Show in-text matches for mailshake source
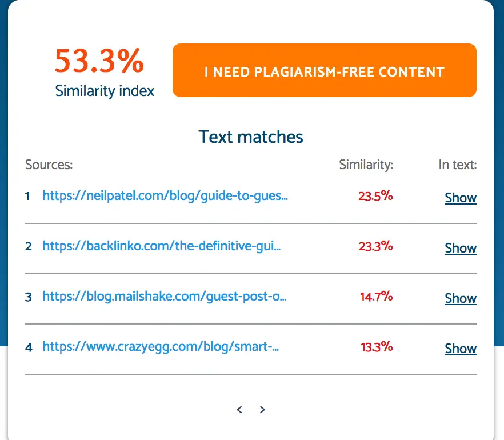 pyautogui.click(x=461, y=298)
